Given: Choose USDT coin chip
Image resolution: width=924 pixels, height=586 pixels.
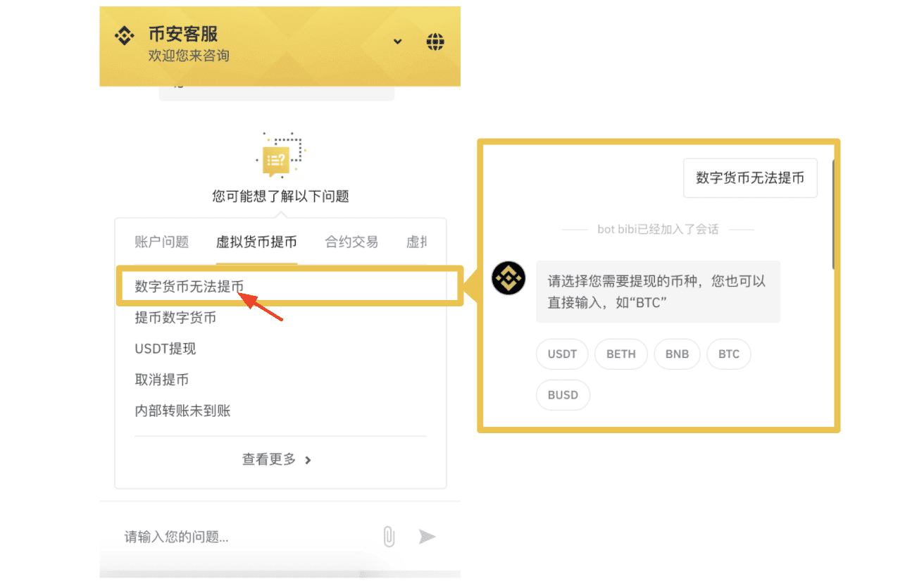Looking at the screenshot, I should click(x=562, y=354).
